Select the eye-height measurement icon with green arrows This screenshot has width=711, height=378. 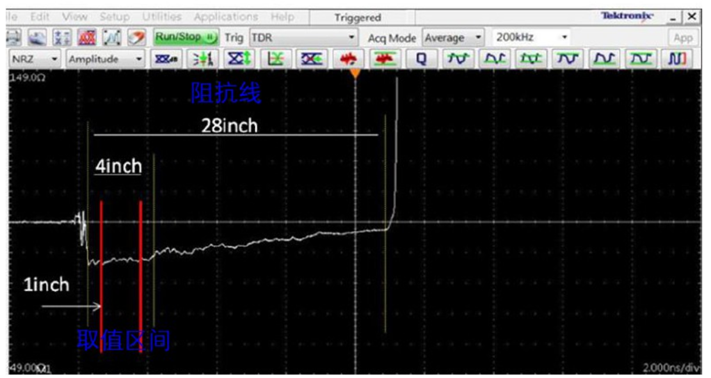[239, 59]
